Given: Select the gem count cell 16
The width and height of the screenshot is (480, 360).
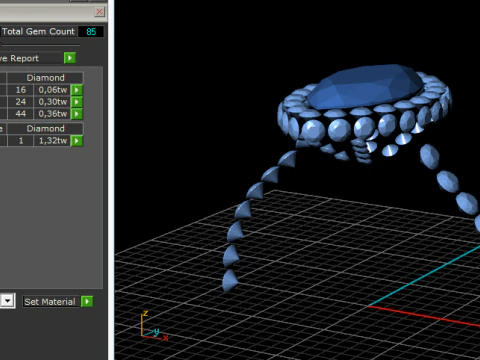Looking at the screenshot, I should tap(20, 90).
